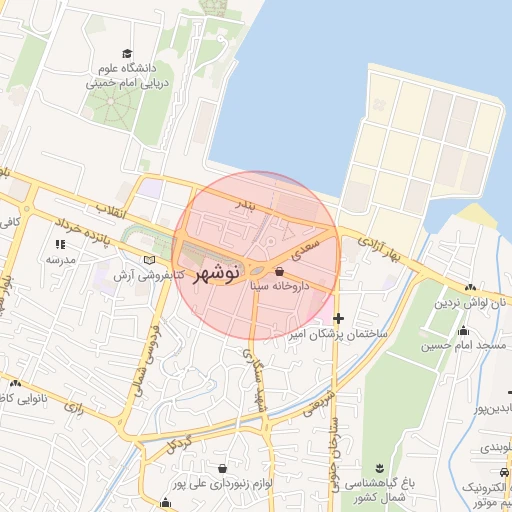Click the پانزده خرداد street label
The height and width of the screenshot is (512, 512).
point(82,233)
